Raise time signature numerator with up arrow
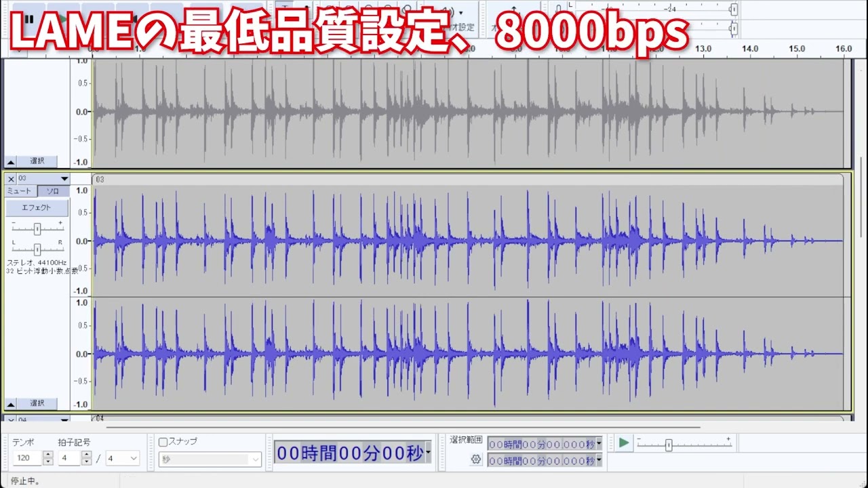 86,455
